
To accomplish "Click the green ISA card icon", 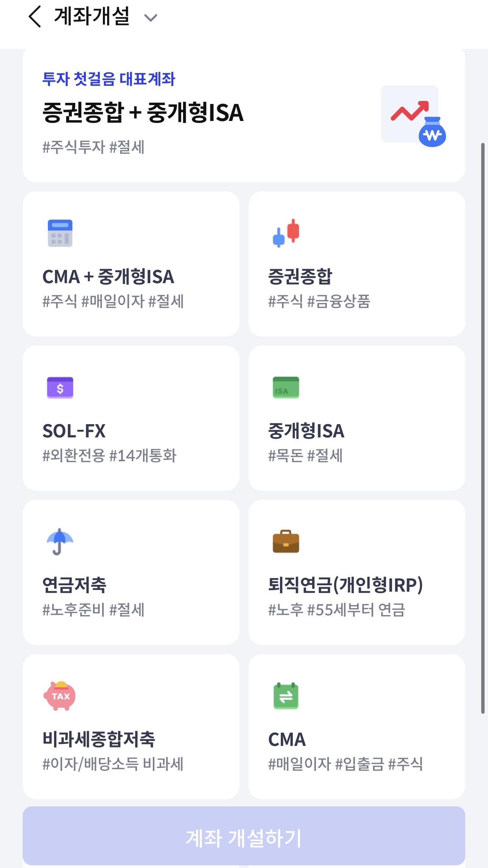I will coord(286,387).
